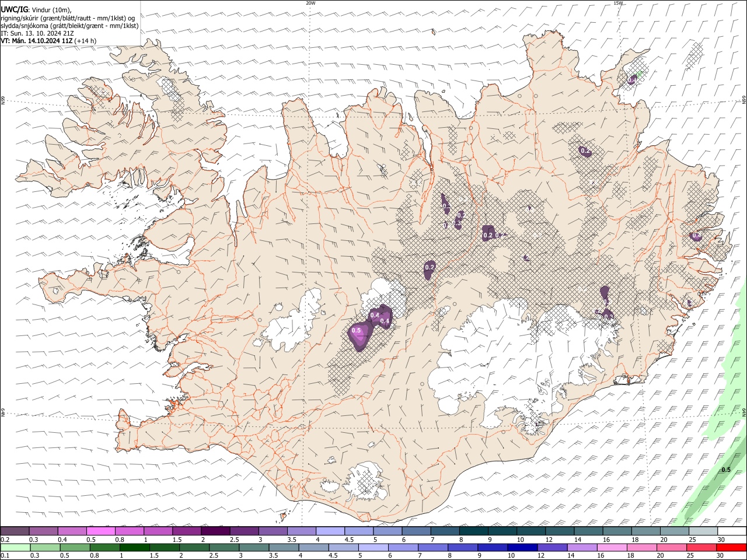Click the 'slydda/snjókoma' legend description line
Screen dimensions: 747x560
click(70, 26)
